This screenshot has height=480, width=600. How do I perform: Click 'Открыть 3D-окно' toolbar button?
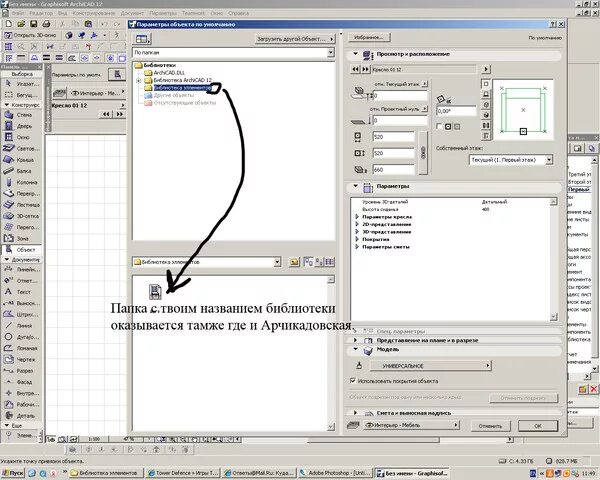[x=31, y=35]
